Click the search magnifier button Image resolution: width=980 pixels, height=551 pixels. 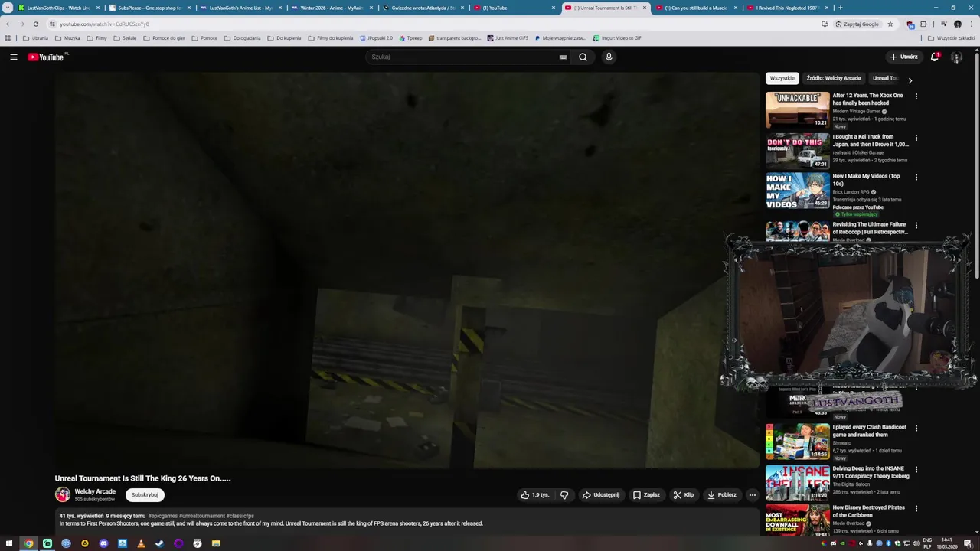(583, 57)
